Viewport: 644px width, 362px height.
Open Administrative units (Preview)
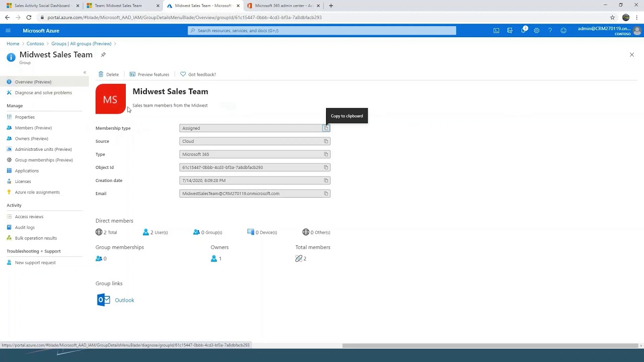[x=44, y=149]
